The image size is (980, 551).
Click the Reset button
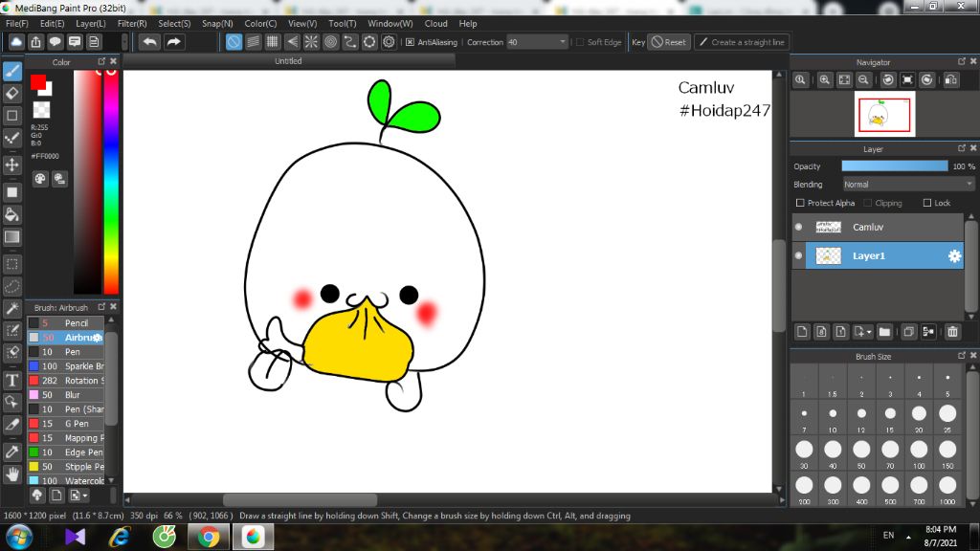point(669,42)
